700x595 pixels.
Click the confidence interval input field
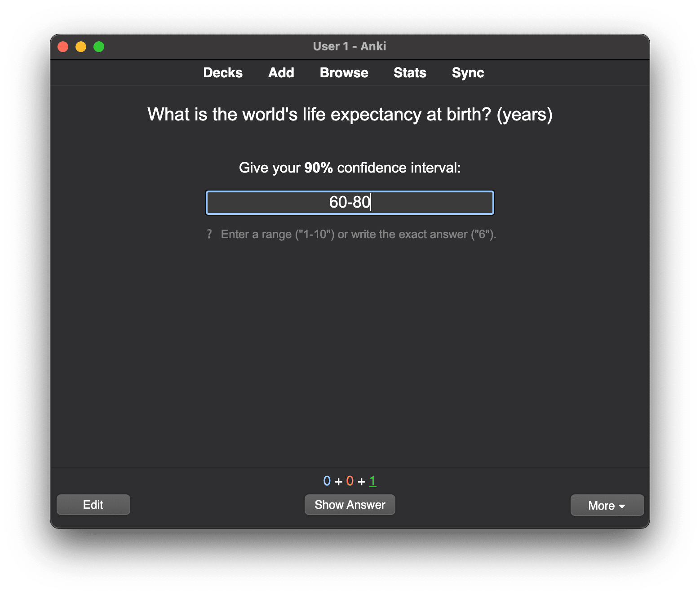coord(350,203)
